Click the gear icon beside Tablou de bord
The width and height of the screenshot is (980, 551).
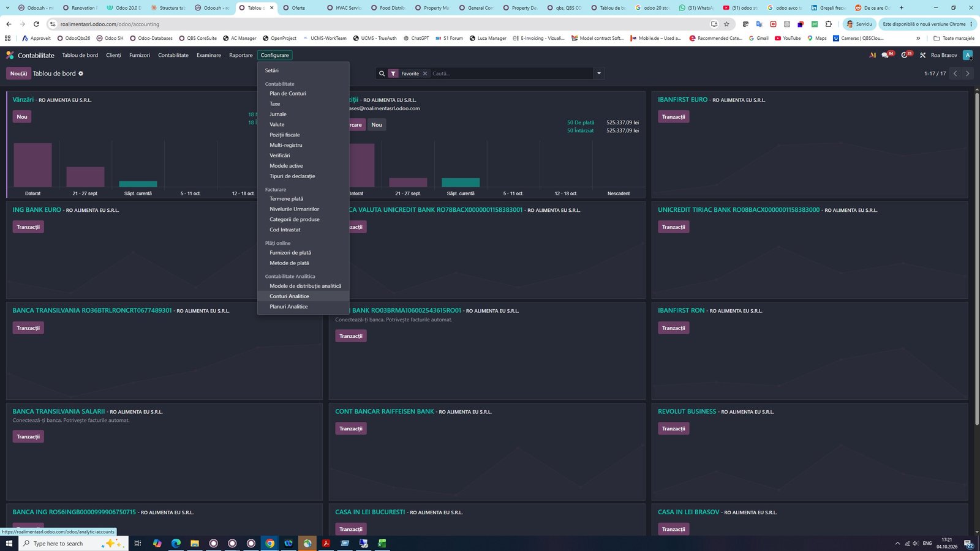(x=81, y=73)
